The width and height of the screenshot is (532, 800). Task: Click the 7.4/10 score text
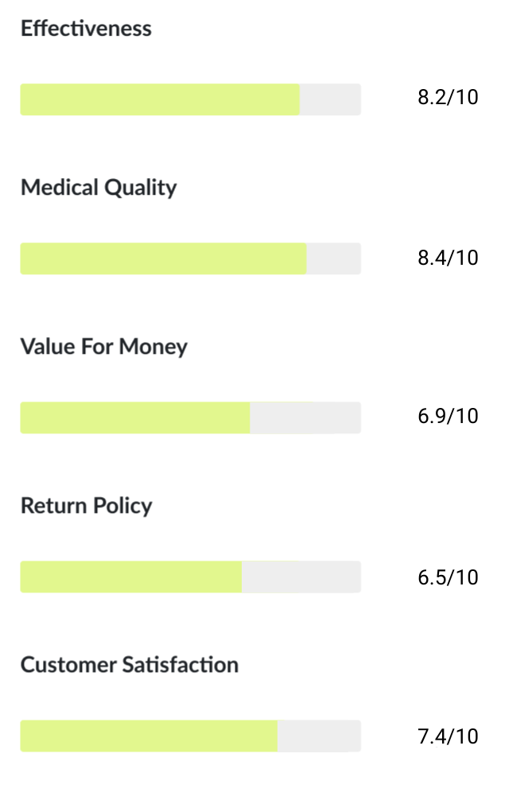448,736
